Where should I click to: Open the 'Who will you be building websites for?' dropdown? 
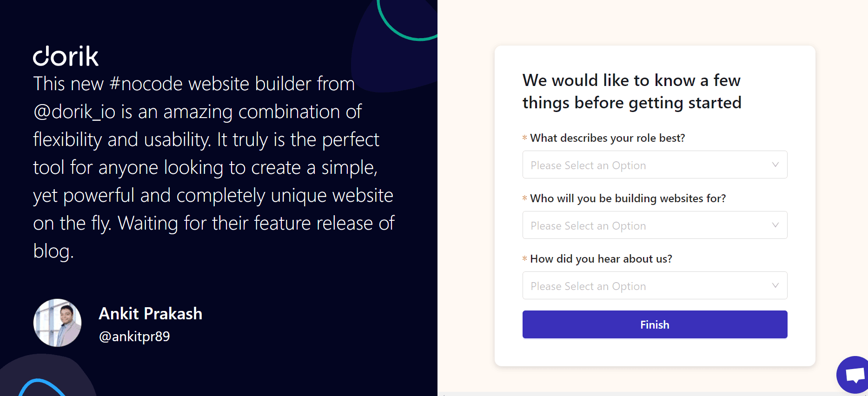click(x=655, y=225)
